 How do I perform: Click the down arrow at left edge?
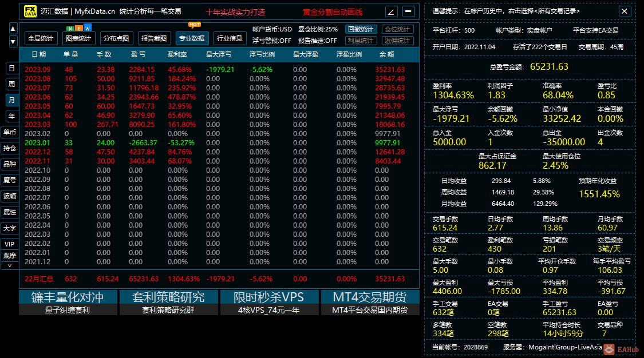pos(13,41)
